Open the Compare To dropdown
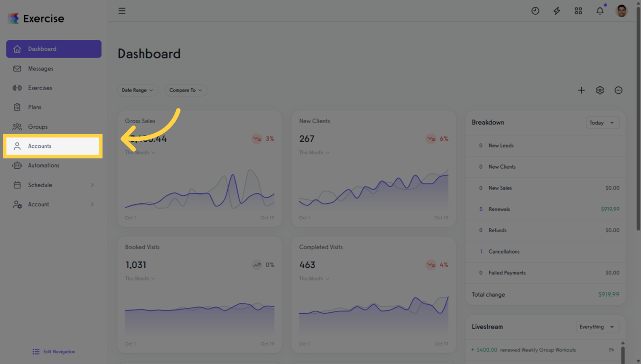 pyautogui.click(x=186, y=90)
